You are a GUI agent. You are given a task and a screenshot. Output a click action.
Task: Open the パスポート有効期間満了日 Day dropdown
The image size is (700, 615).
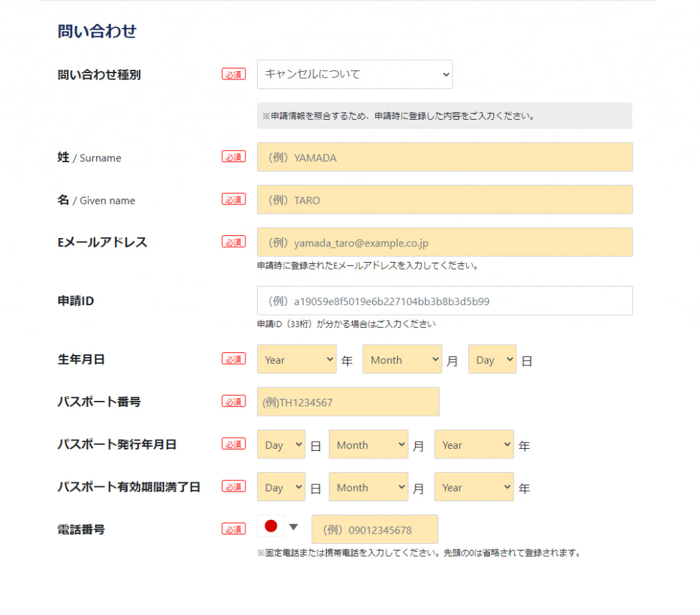(281, 486)
